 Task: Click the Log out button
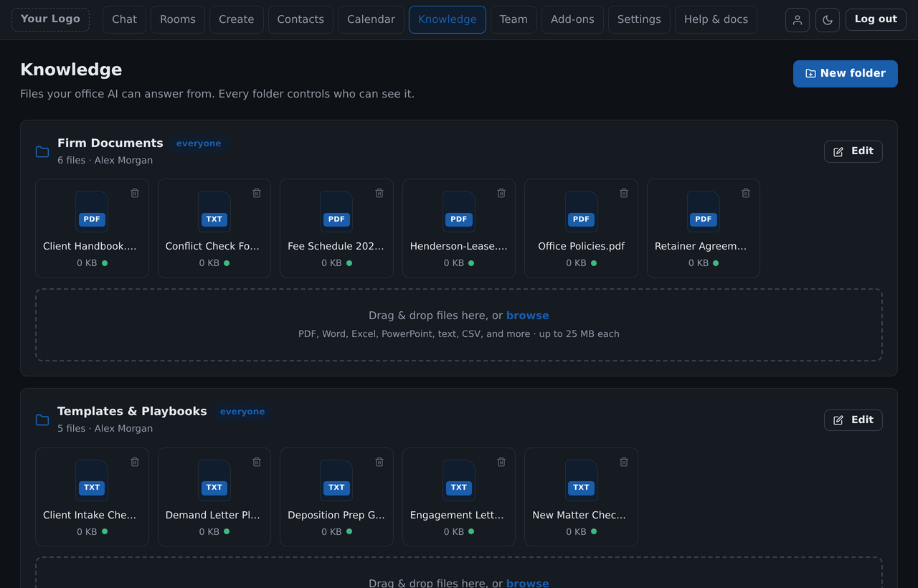point(876,19)
